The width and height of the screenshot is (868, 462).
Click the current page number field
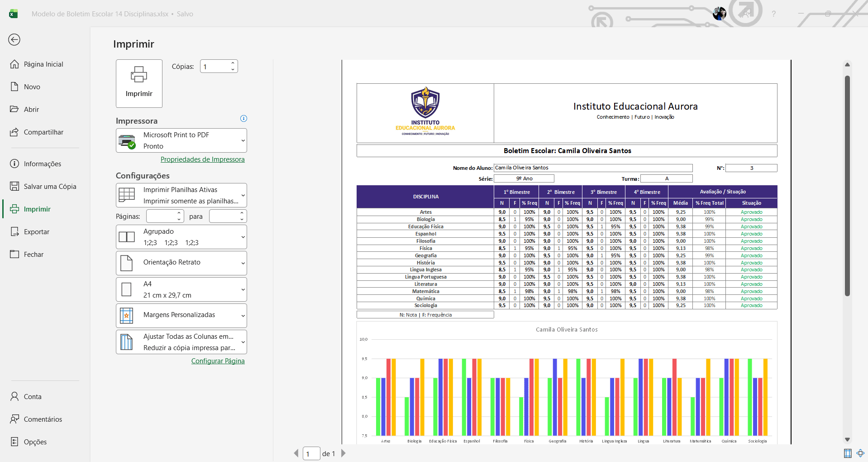click(311, 453)
